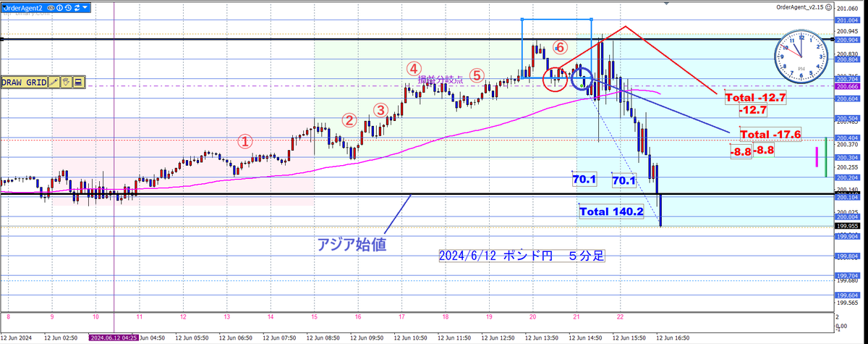The image size is (868, 344).
Task: Click the refresh arrows icon in OrderAgent2 panel
Action: point(77,8)
